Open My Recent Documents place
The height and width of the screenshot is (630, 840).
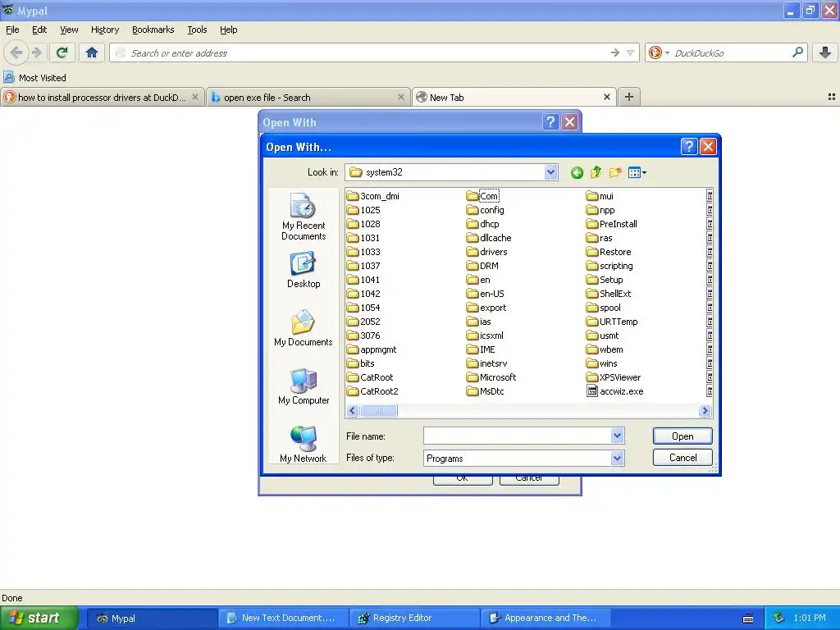[x=304, y=217]
